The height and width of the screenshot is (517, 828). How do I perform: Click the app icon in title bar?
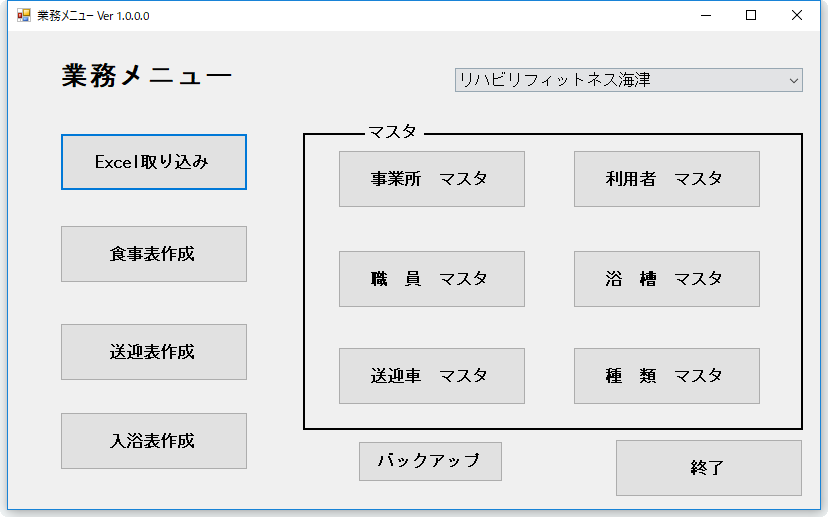(x=24, y=15)
